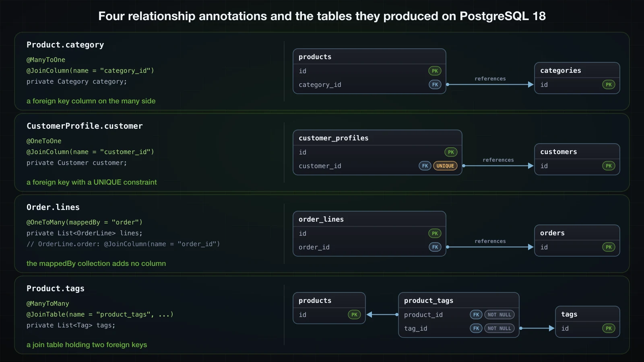This screenshot has width=644, height=362.
Task: Select caption 'the mappedBy collection adds no column'
Action: point(96,263)
